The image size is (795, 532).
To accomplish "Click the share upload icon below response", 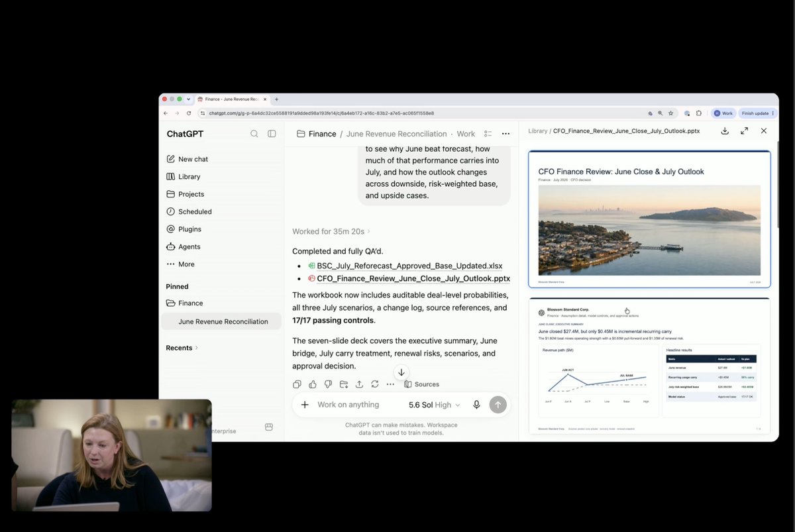I will pyautogui.click(x=359, y=384).
